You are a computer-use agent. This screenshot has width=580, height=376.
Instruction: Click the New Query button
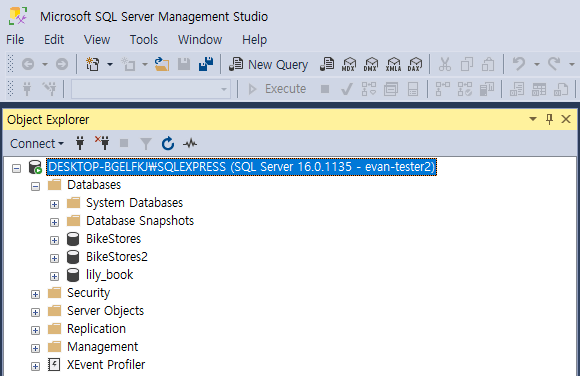[269, 64]
